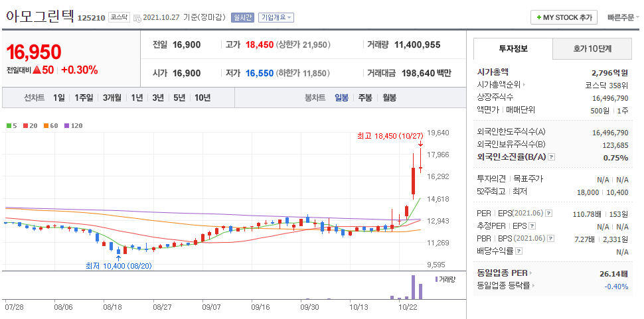Open help icon next to 외국인소진율(B/A)
644x319 pixels.
point(552,157)
